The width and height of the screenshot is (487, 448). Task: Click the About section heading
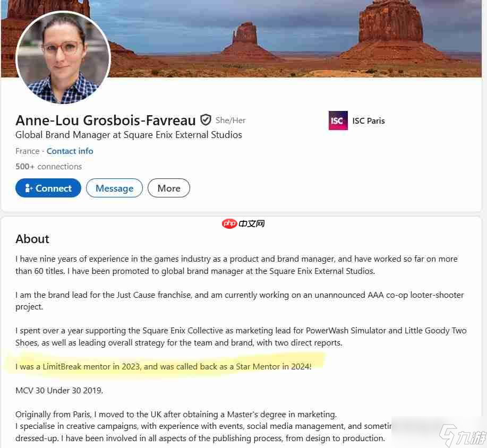pyautogui.click(x=32, y=239)
